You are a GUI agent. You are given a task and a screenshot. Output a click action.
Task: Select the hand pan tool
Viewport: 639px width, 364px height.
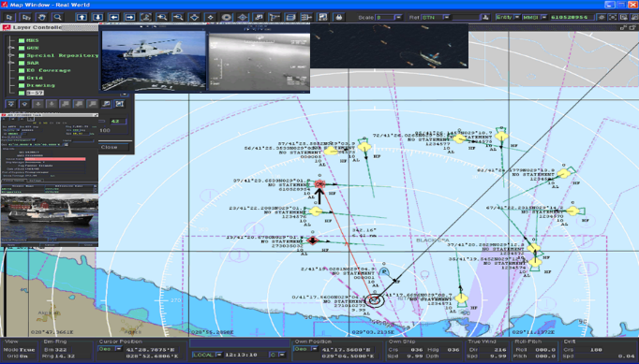click(x=41, y=17)
